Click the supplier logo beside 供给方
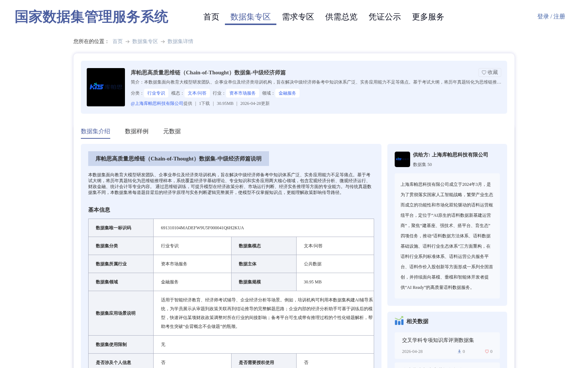Screen dimensions: 588x368 (402, 159)
